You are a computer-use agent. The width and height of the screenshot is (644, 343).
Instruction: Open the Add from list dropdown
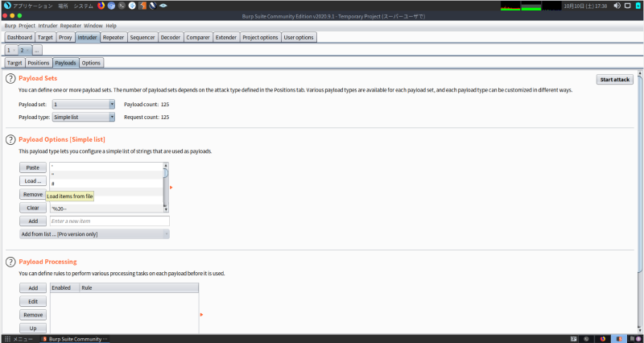[94, 233]
